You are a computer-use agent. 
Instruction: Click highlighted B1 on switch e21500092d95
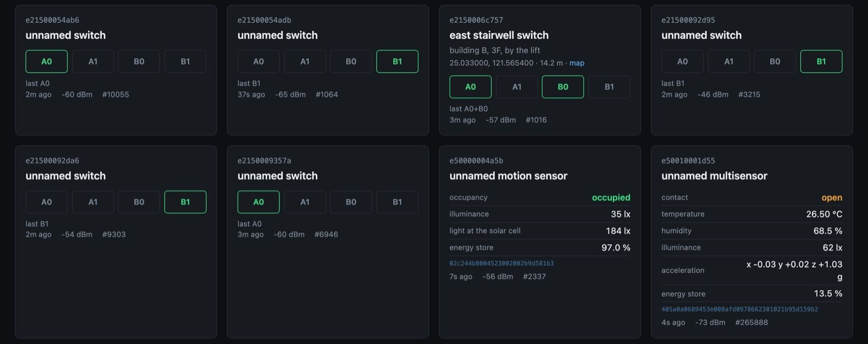coord(821,61)
